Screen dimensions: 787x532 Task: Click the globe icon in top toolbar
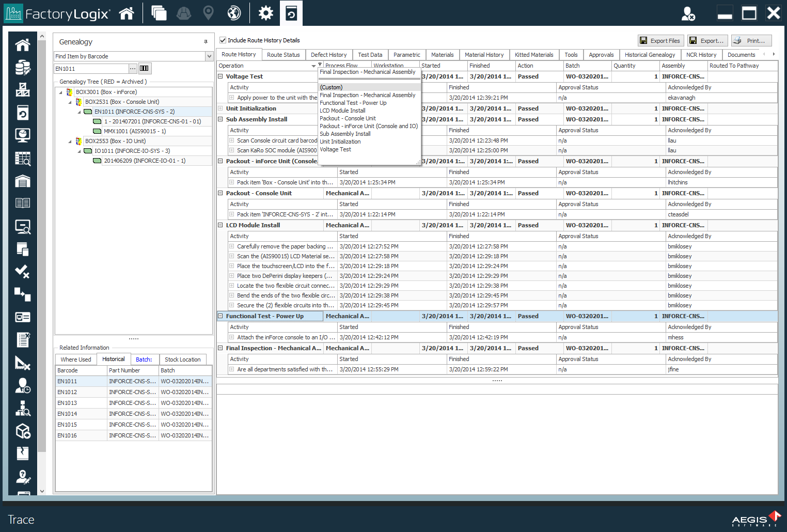[234, 13]
